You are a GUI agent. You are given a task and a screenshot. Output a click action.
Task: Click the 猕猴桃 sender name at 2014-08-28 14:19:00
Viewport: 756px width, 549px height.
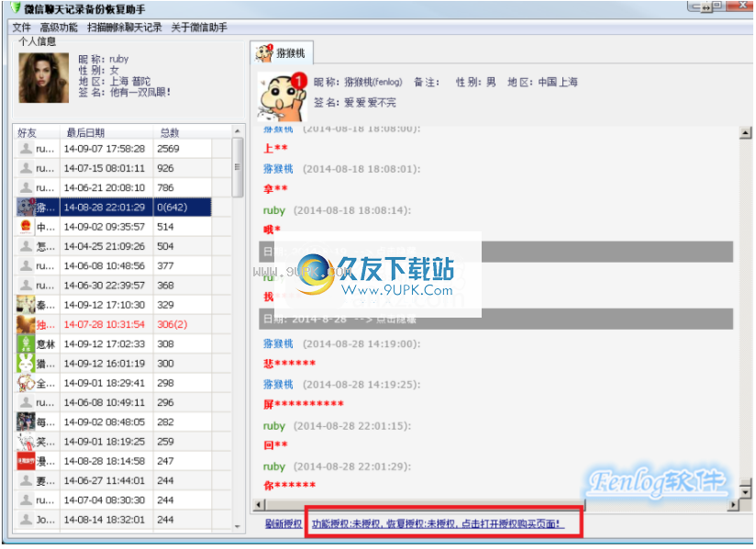(278, 344)
